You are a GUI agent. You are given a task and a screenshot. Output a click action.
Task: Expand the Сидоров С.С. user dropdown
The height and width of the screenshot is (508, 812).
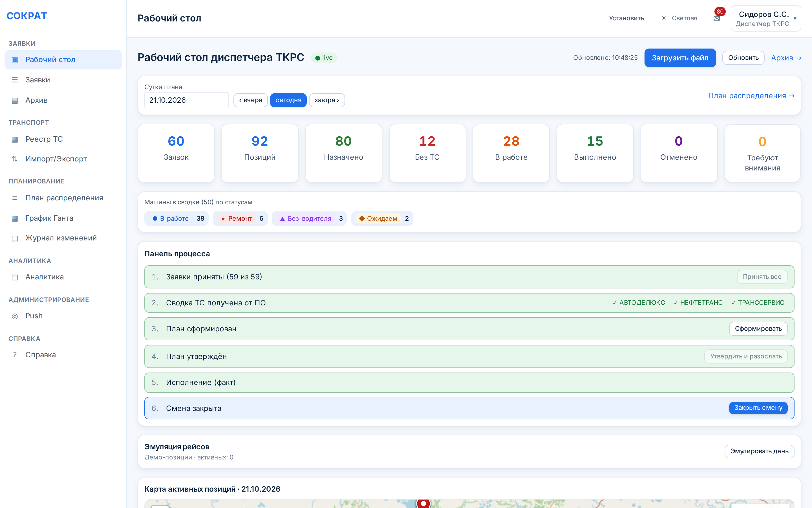coord(766,18)
